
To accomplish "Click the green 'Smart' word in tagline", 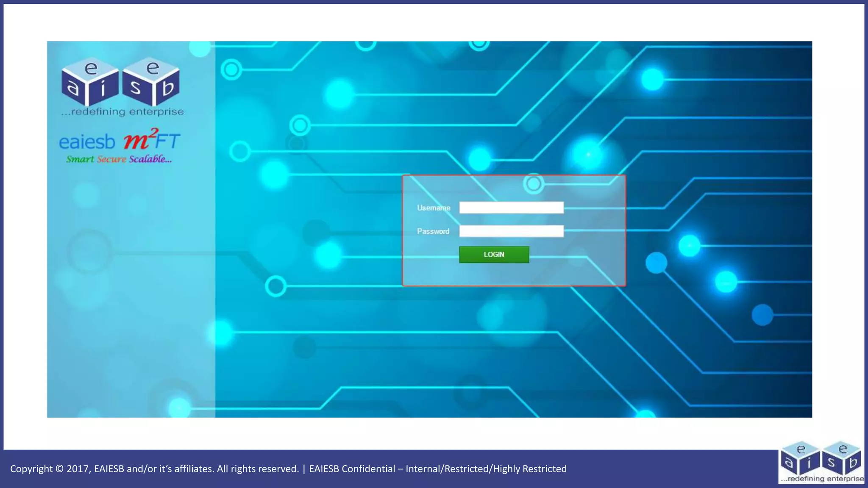I will click(x=80, y=159).
